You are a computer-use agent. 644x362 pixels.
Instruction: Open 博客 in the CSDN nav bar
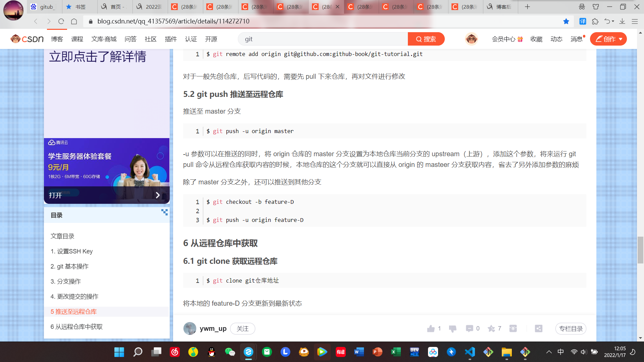click(57, 39)
